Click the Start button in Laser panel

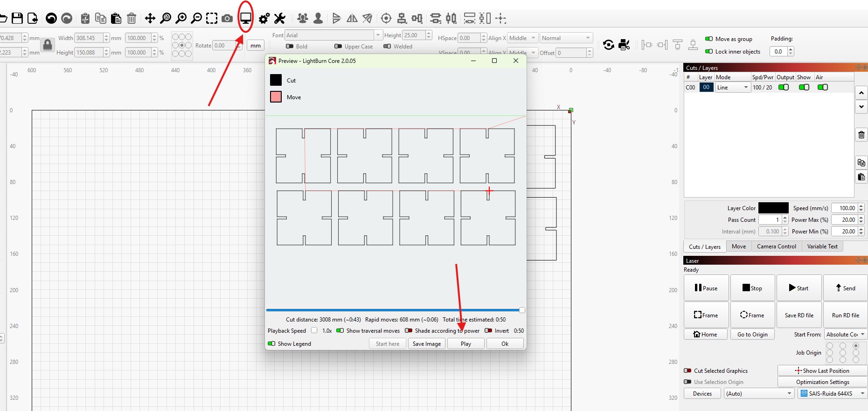pos(799,288)
